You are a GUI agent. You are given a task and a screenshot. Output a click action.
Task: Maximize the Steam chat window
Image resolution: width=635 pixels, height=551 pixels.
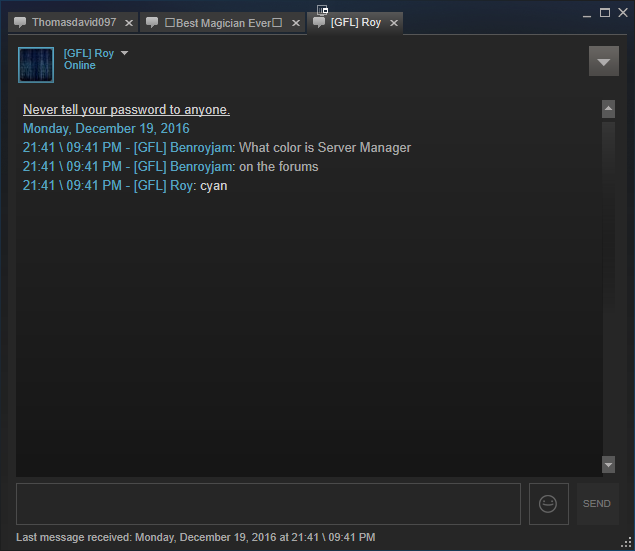point(604,13)
